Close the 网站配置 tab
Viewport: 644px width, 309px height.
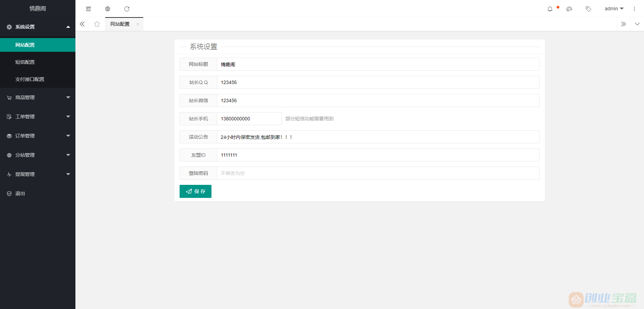(x=138, y=24)
